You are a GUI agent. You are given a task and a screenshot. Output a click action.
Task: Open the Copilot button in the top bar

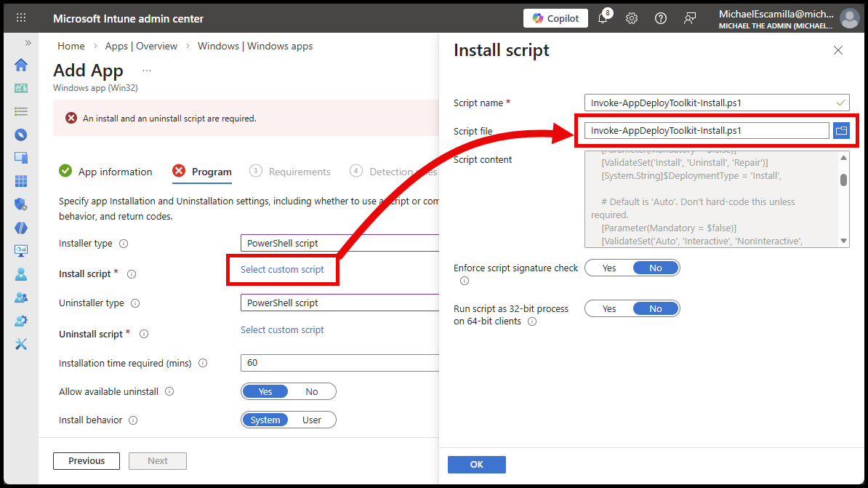pyautogui.click(x=555, y=17)
